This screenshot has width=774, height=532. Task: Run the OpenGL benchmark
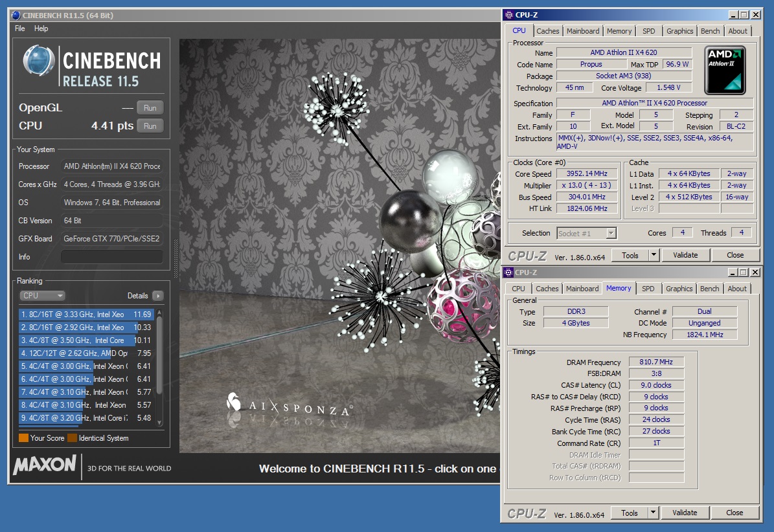[x=150, y=108]
